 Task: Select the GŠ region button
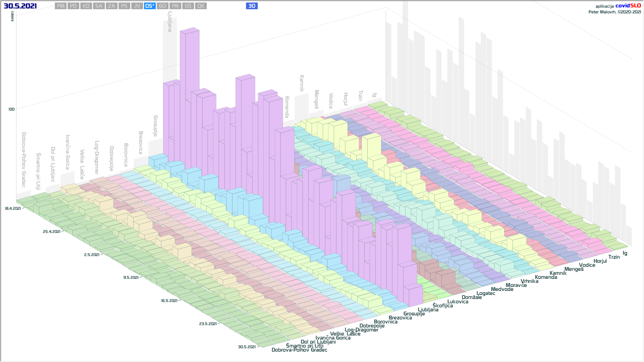tap(188, 6)
